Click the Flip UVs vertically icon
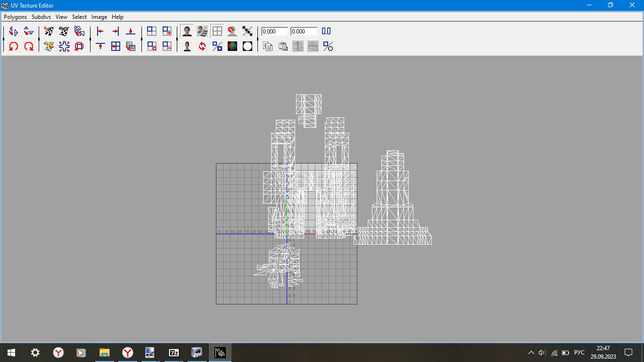This screenshot has width=644, height=362. (x=29, y=32)
